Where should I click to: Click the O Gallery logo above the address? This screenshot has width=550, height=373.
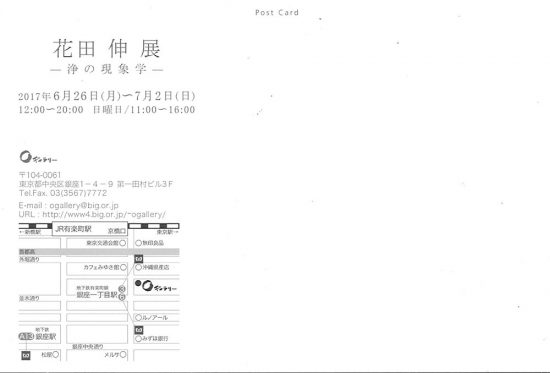[38, 157]
